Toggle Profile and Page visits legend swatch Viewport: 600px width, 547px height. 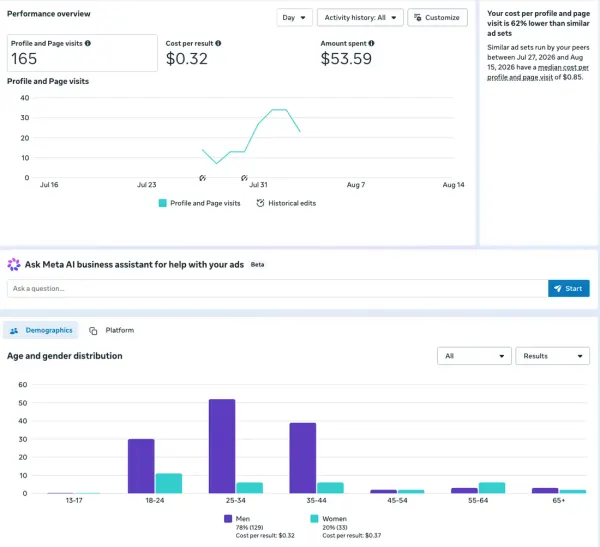pos(163,203)
